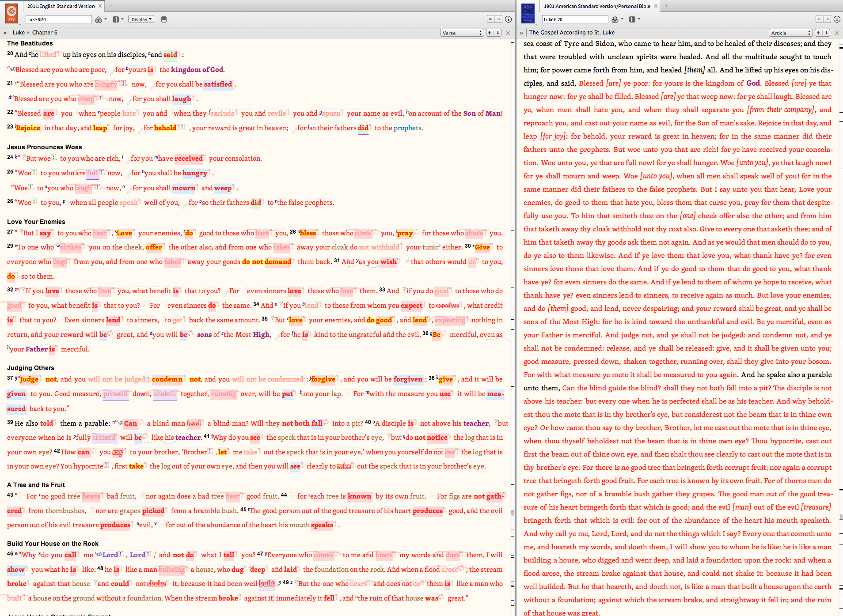Jump to previous article in ASV pane

(818, 33)
